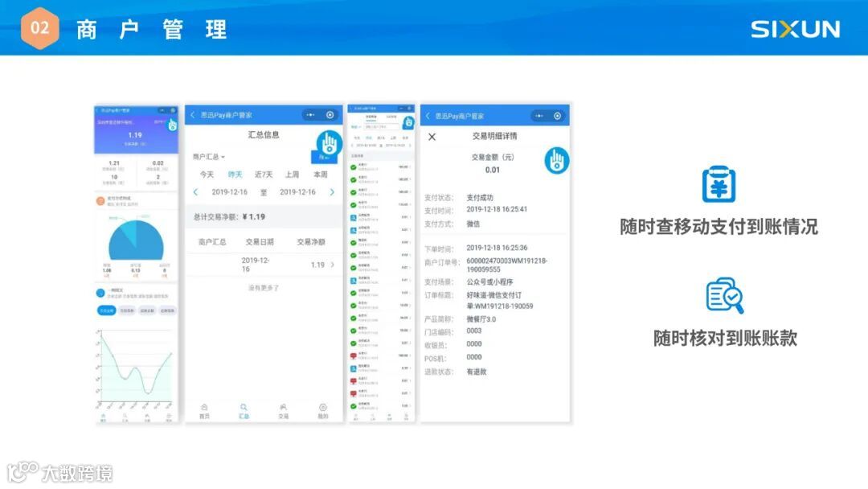The width and height of the screenshot is (868, 489).
Task: Select the 上周 date tab
Action: 292,175
